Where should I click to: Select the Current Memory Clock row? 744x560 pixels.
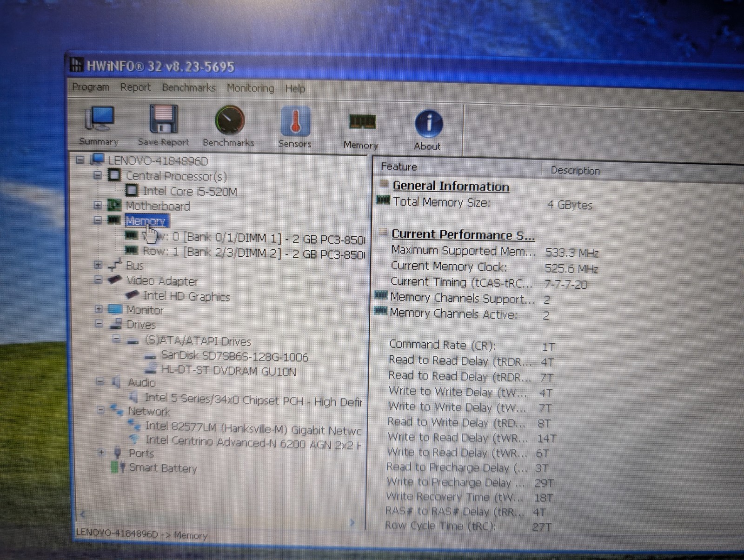[x=495, y=267]
